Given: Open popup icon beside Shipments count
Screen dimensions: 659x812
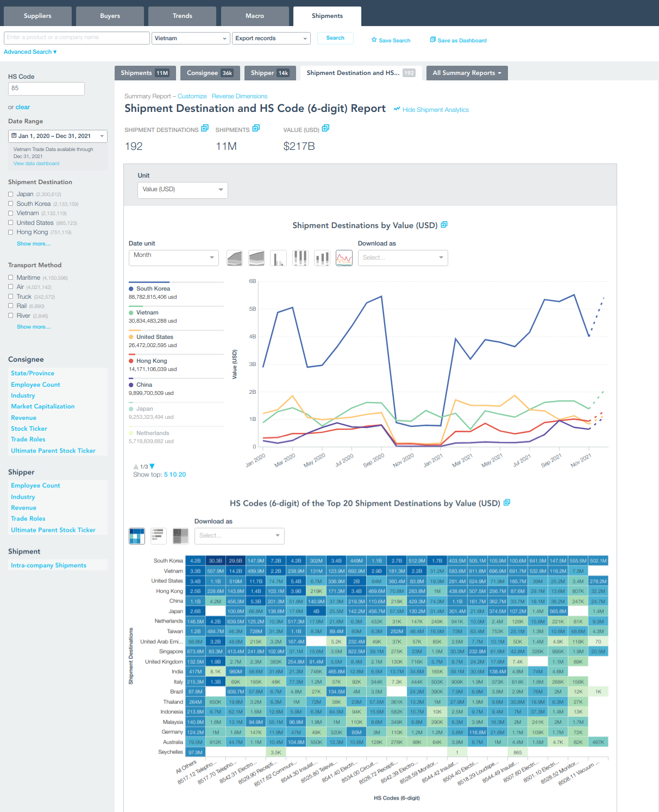Looking at the screenshot, I should pyautogui.click(x=256, y=128).
